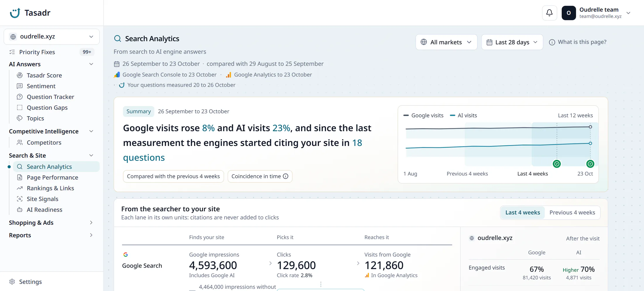This screenshot has height=291, width=644.
Task: Click the Oudrelle team avatar
Action: [568, 13]
